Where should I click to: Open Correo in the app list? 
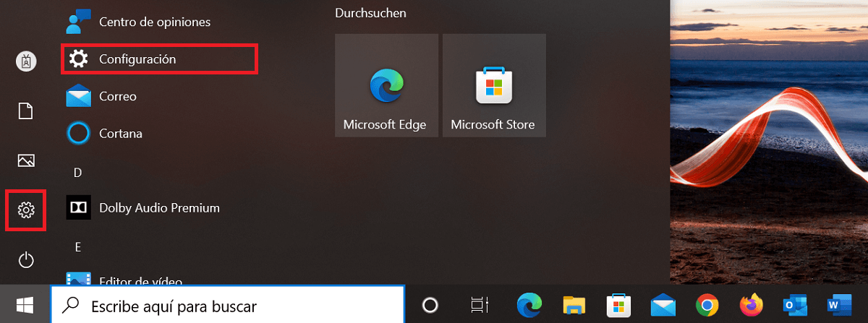pyautogui.click(x=101, y=96)
